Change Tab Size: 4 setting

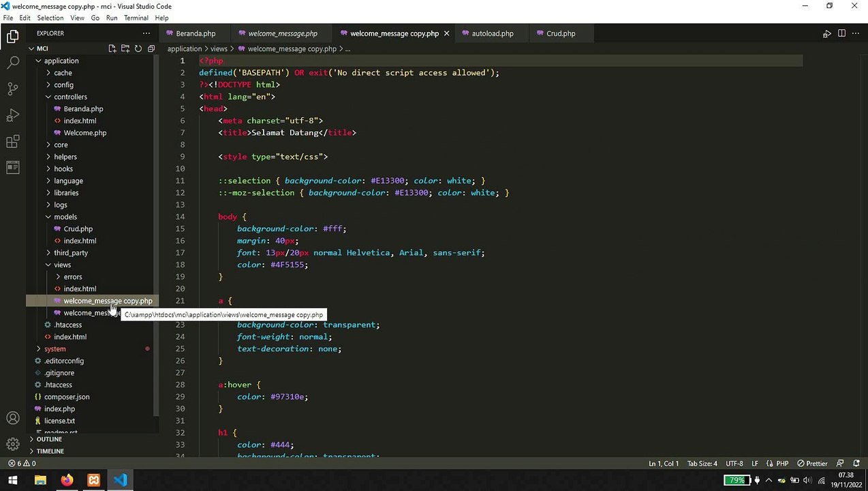(702, 464)
